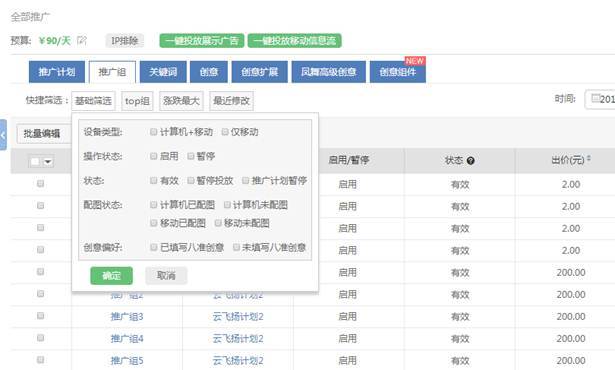Open the 推广组3 link
This screenshot has width=615, height=370.
(x=127, y=316)
